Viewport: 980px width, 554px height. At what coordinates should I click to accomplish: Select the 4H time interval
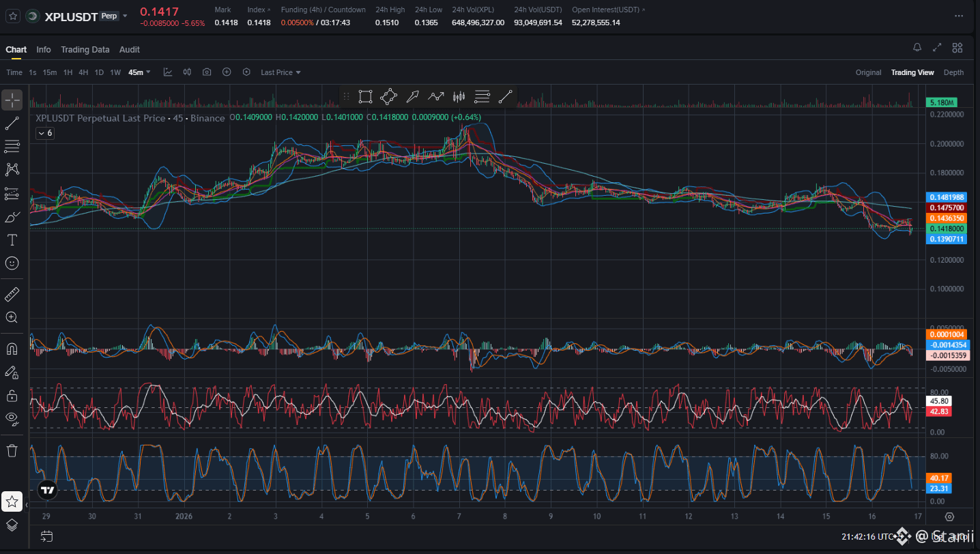(83, 72)
